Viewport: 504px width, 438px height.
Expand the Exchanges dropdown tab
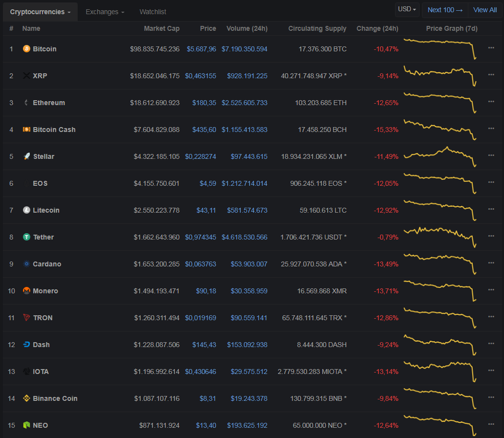(105, 12)
